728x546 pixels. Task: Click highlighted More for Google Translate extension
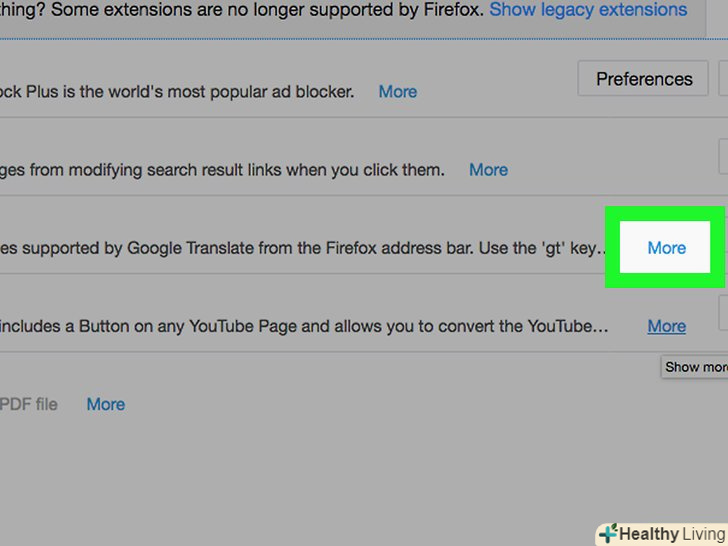(x=666, y=247)
